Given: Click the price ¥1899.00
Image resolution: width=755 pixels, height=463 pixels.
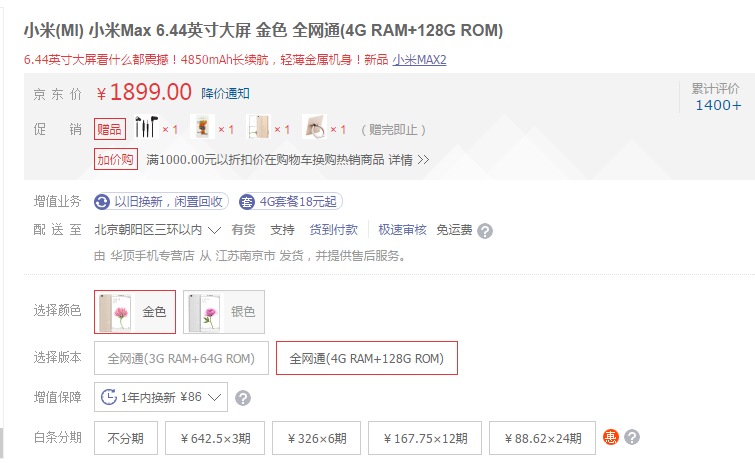Looking at the screenshot, I should [144, 92].
